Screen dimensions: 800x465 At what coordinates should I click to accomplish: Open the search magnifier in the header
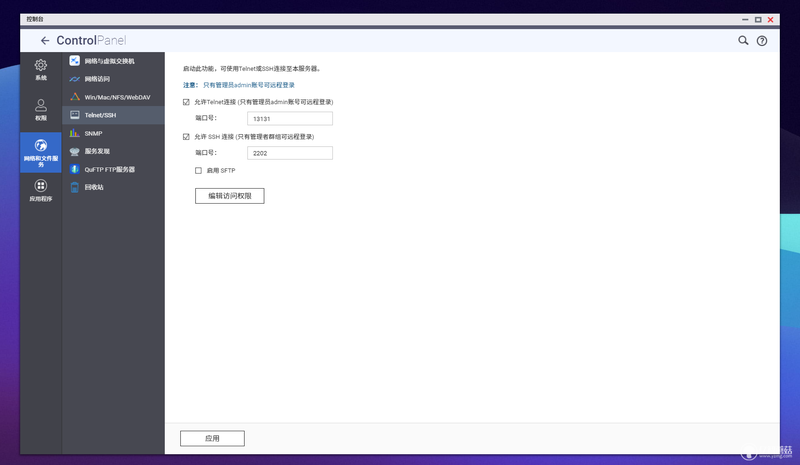(743, 40)
